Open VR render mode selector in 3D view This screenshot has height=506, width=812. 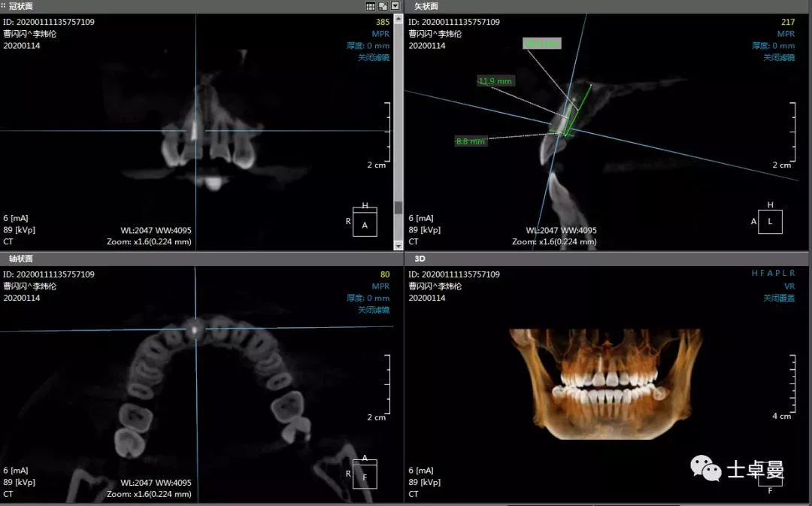pos(789,286)
